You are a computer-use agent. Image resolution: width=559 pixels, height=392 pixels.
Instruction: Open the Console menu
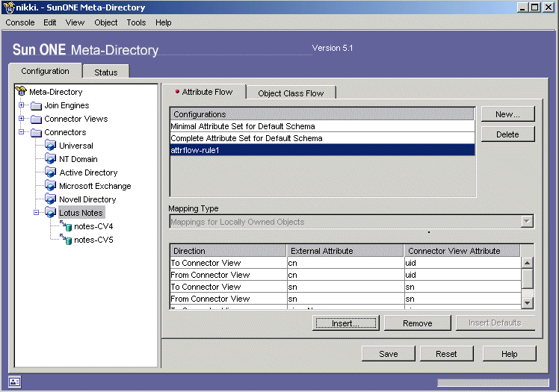pos(20,22)
